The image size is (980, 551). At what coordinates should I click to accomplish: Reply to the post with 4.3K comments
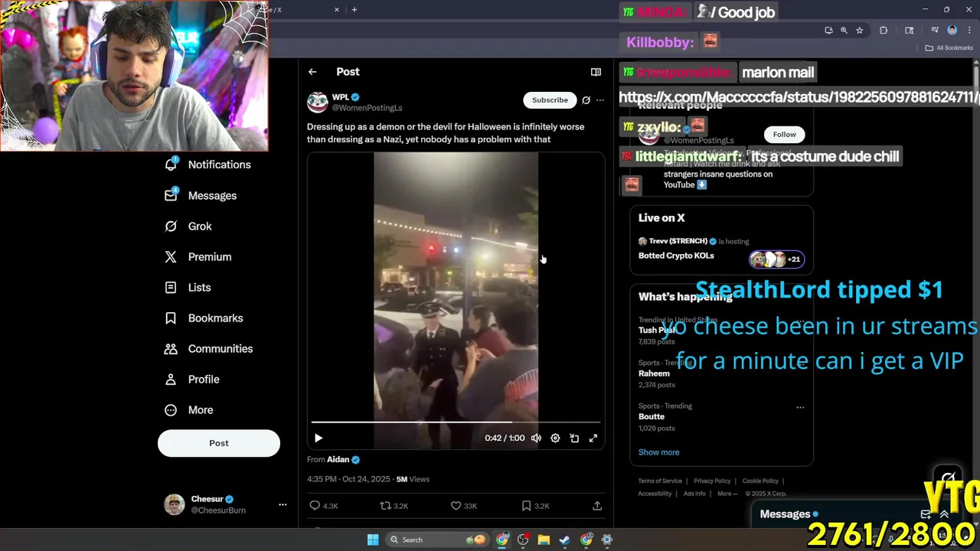[322, 506]
